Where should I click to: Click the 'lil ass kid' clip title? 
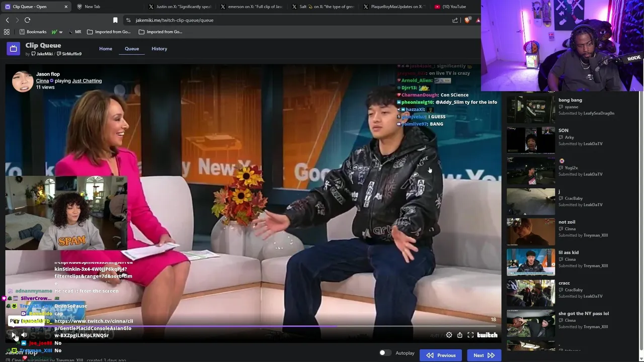coord(569,252)
